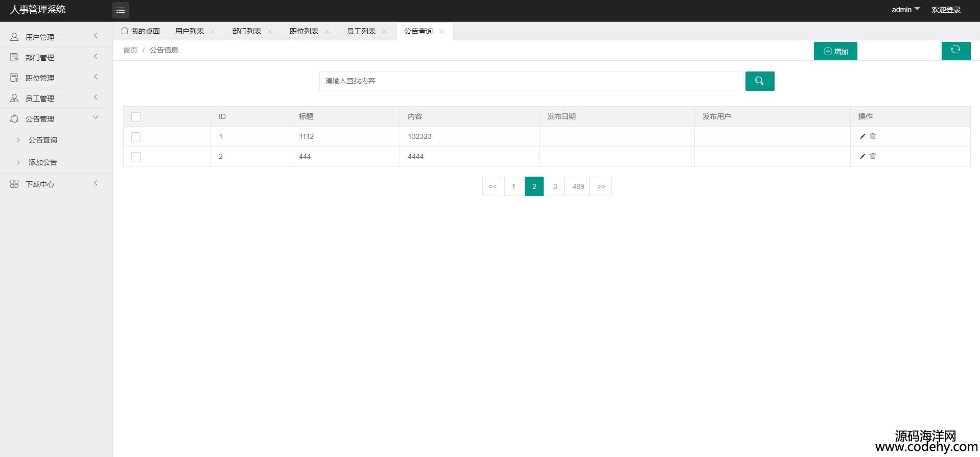
Task: Expand 员工管理 with its chevron
Action: point(96,98)
